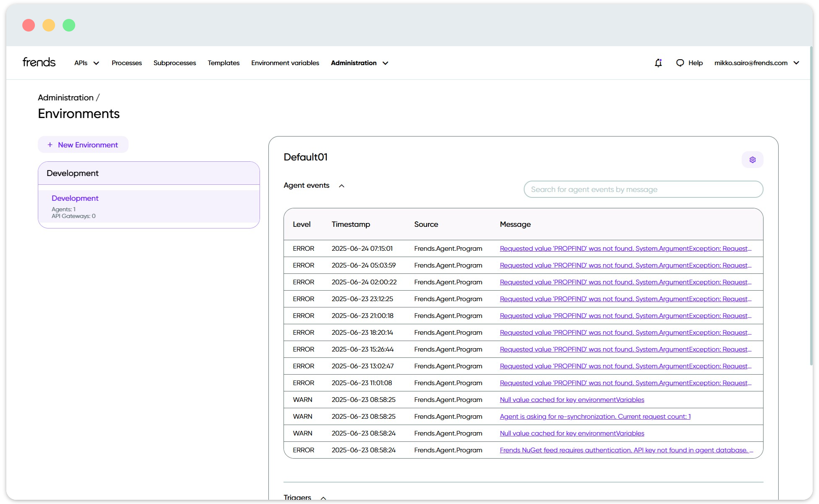Open Default01 environment settings gear
The image size is (819, 504).
tap(753, 160)
